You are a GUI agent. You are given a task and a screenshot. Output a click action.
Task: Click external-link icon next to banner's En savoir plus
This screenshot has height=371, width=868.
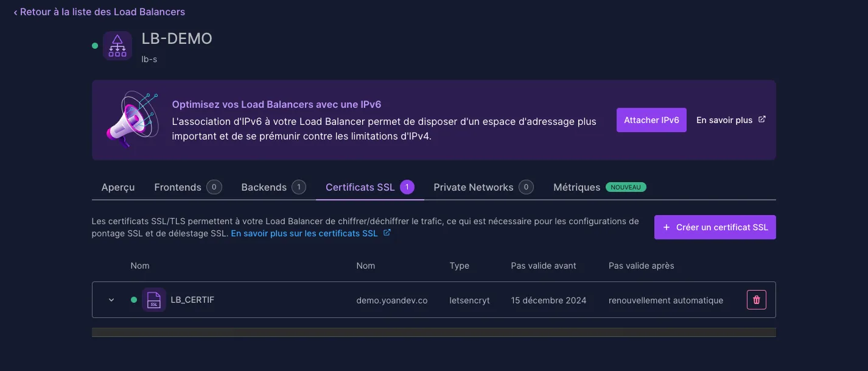coord(762,119)
